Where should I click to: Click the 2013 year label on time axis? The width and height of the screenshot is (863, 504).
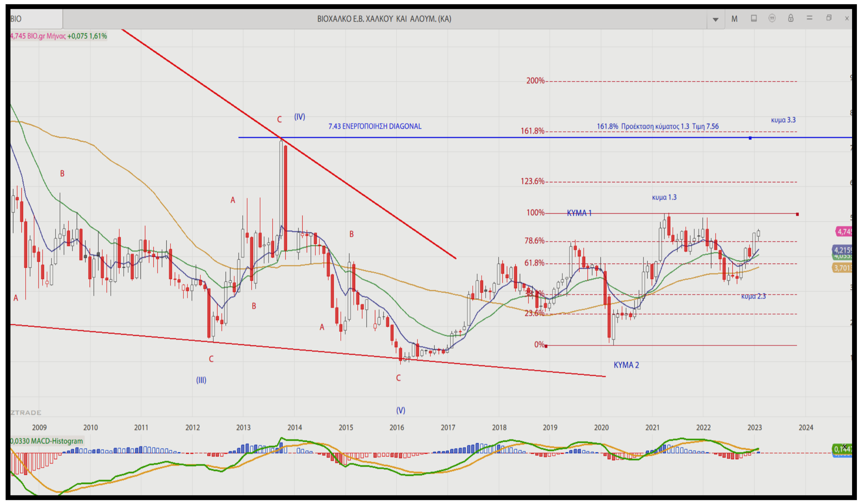tap(243, 427)
